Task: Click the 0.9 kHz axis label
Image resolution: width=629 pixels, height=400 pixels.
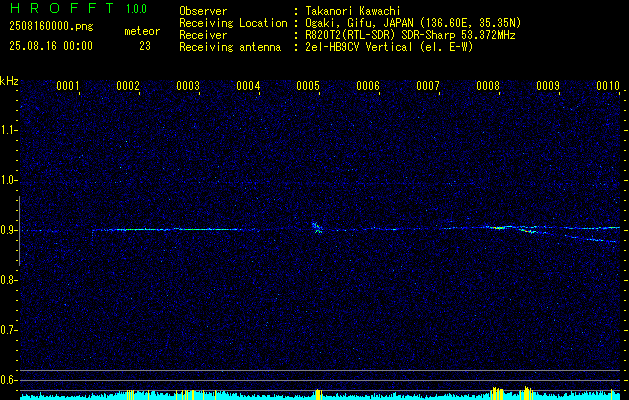Action: click(8, 230)
